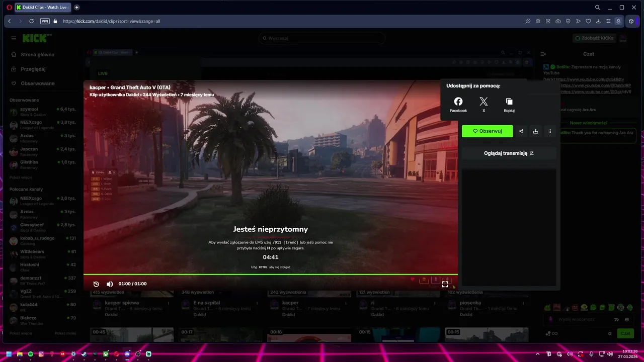The height and width of the screenshot is (362, 644).
Task: Open the clip's three-dot options menu
Action: tap(550, 131)
